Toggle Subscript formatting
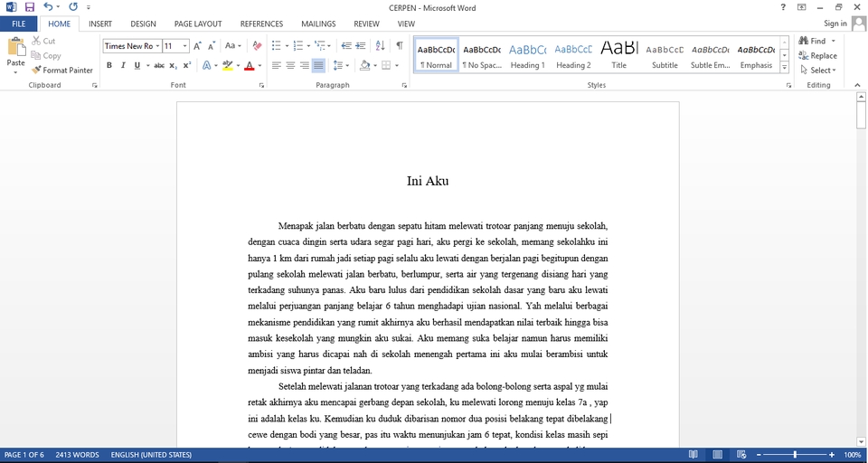868x463 pixels. pyautogui.click(x=174, y=65)
